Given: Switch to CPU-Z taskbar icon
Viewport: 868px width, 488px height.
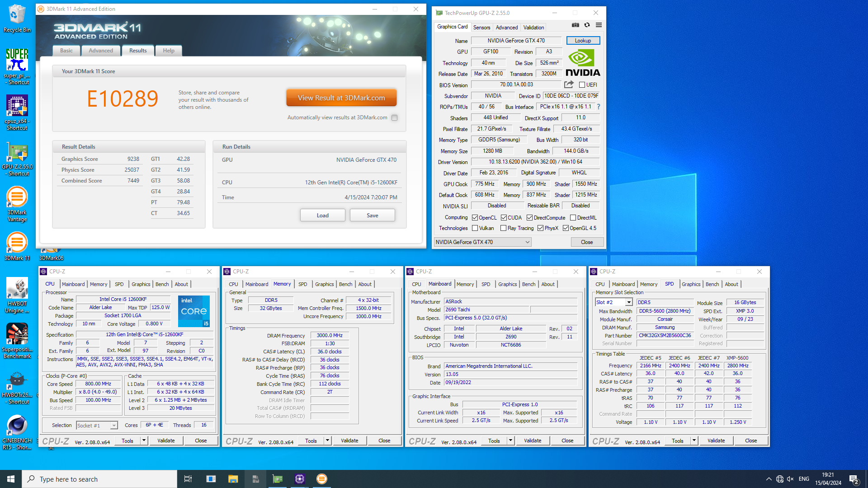Looking at the screenshot, I should click(300, 479).
